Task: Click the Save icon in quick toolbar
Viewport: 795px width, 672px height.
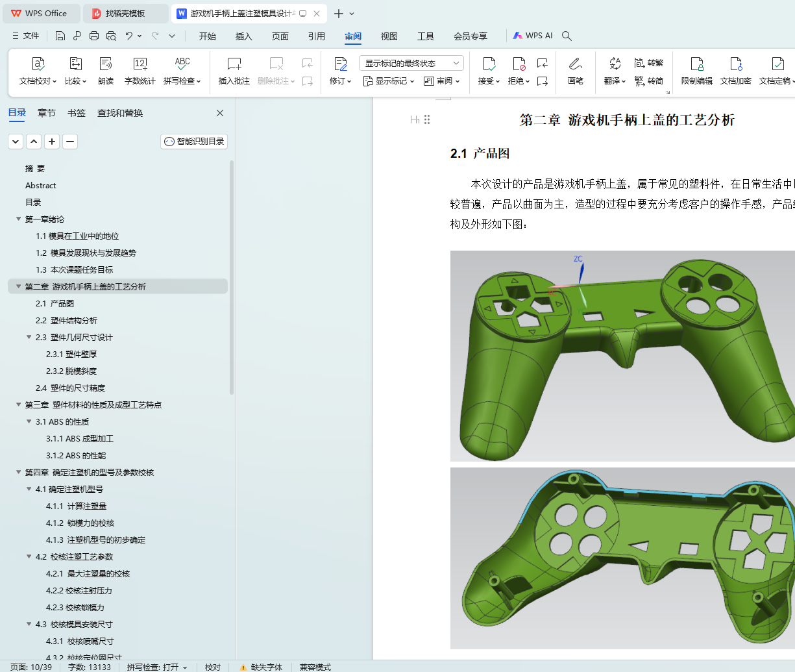Action: (60, 36)
